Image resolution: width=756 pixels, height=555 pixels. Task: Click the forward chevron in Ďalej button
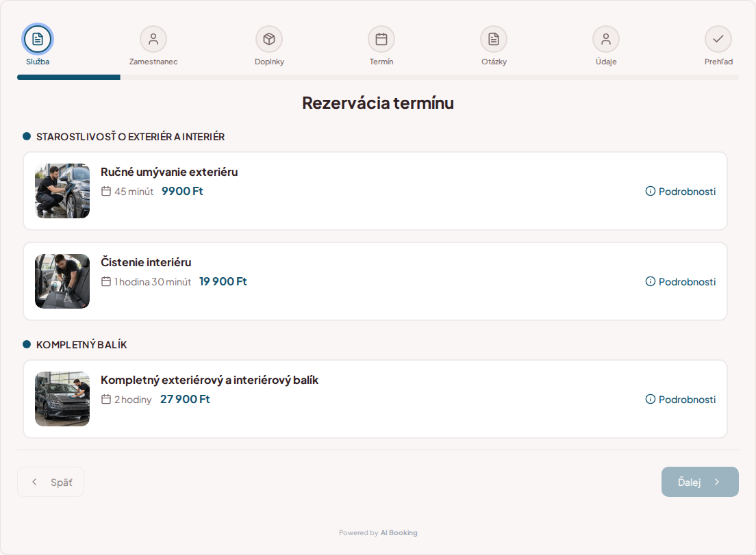[717, 482]
